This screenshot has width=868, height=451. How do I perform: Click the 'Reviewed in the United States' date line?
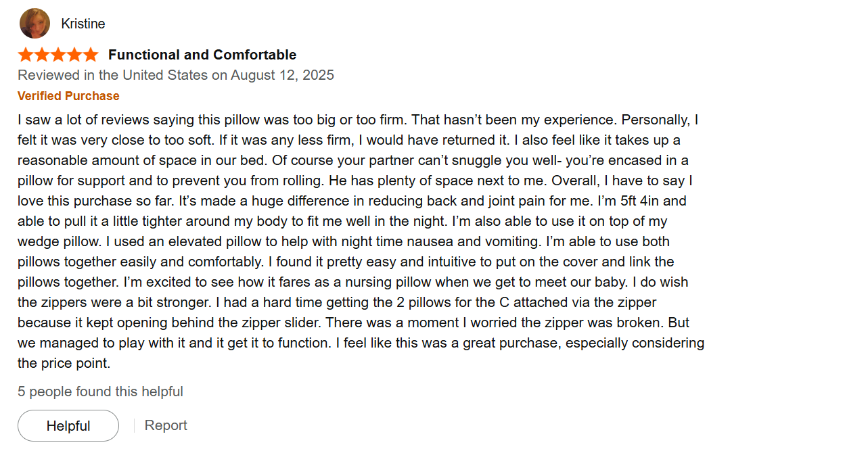pos(176,75)
